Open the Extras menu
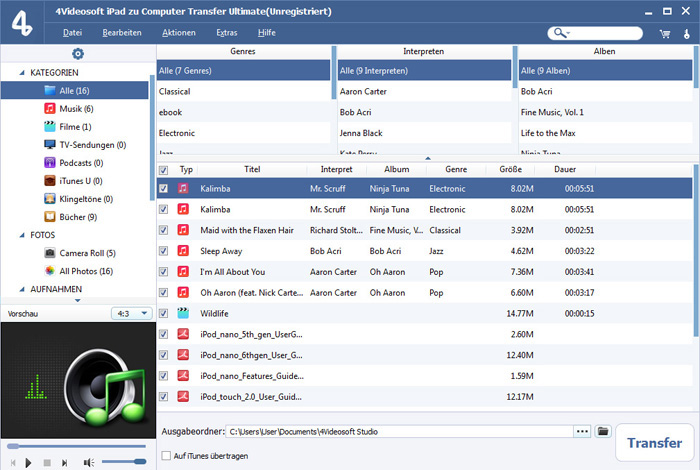 [x=226, y=33]
